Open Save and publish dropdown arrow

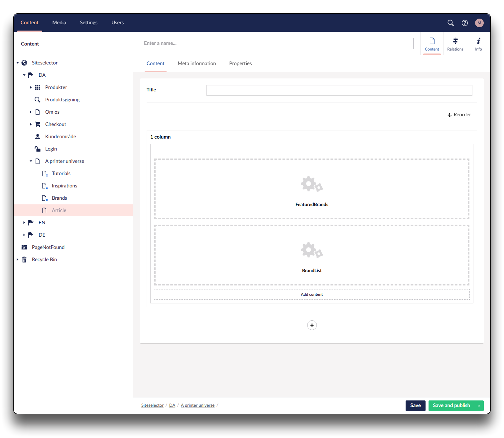(479, 406)
